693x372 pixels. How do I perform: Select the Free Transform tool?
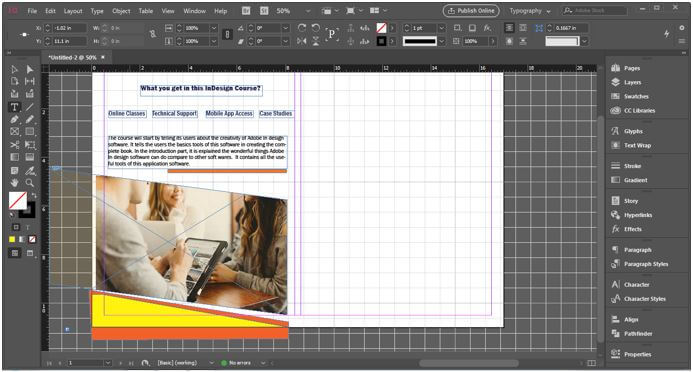pyautogui.click(x=30, y=145)
